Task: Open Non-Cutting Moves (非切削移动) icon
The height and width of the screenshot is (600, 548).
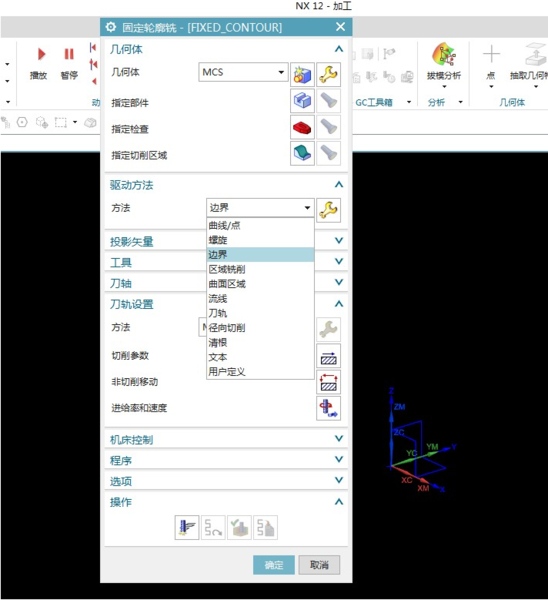Action: pos(328,382)
